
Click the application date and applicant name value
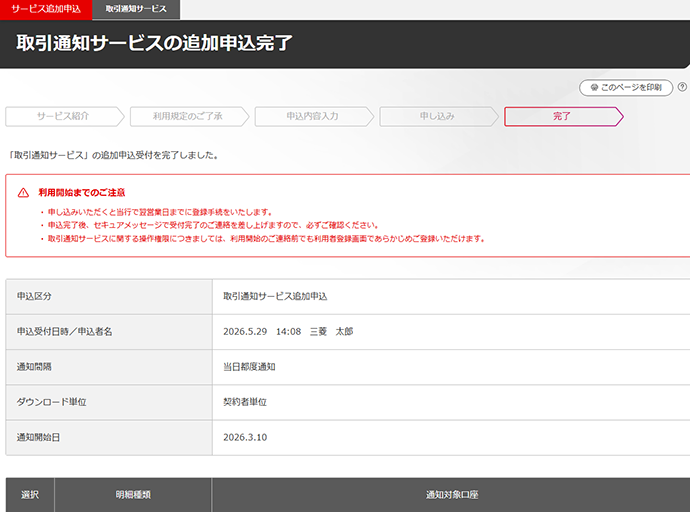coord(288,332)
